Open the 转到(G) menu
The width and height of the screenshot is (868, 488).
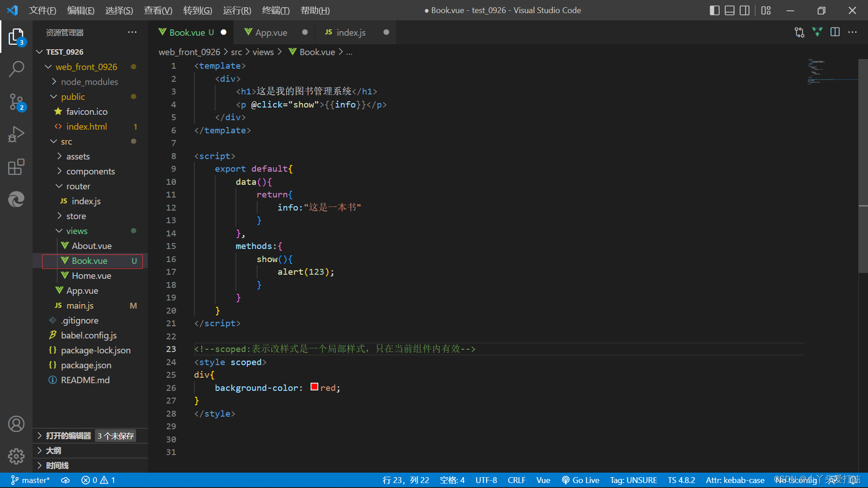(x=198, y=10)
